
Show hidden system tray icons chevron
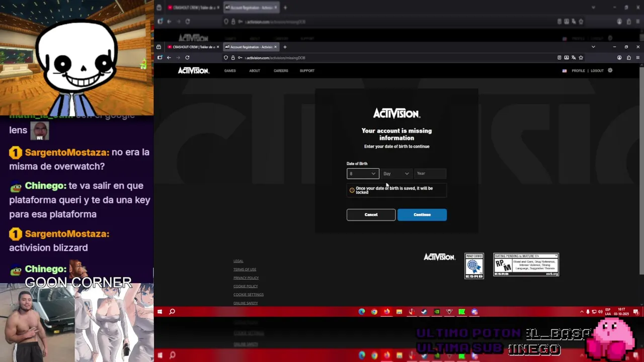coord(582,312)
